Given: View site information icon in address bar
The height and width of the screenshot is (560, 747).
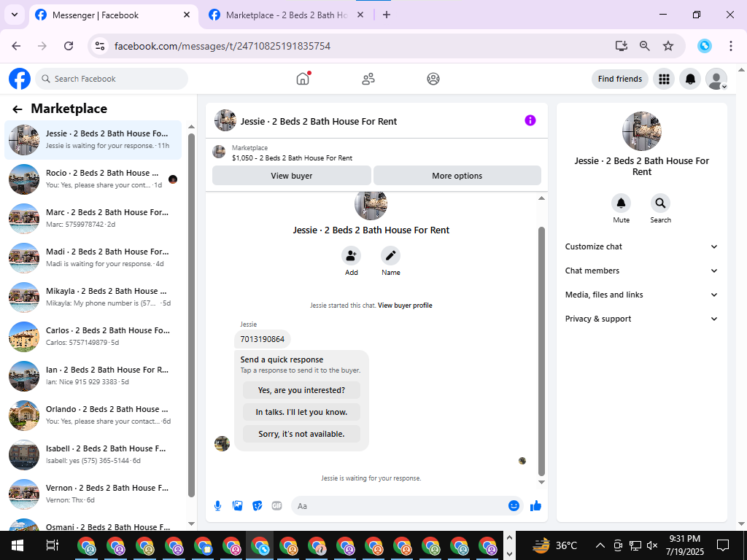Looking at the screenshot, I should click(x=99, y=46).
